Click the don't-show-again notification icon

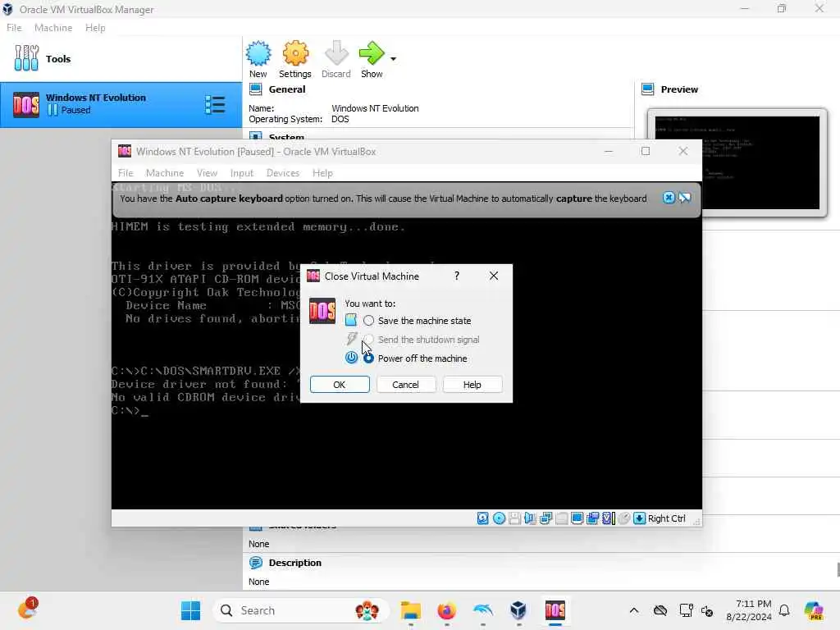[x=685, y=198]
